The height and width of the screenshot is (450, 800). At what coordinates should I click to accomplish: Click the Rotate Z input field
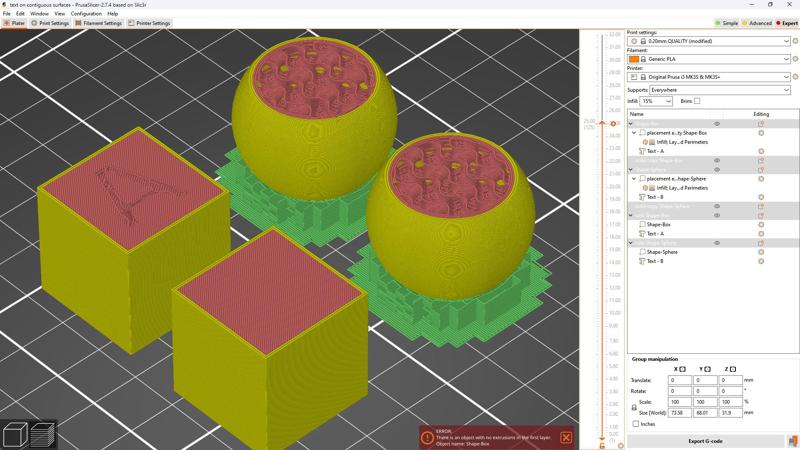coord(731,391)
